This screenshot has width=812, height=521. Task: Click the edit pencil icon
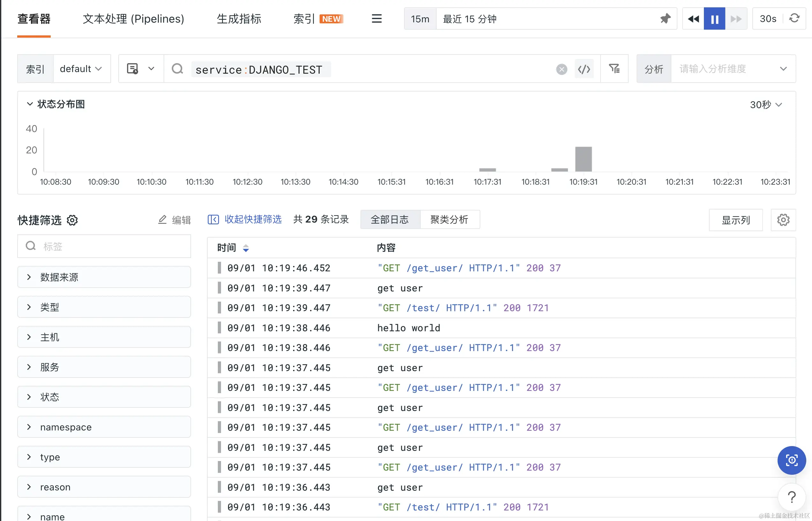pyautogui.click(x=162, y=220)
